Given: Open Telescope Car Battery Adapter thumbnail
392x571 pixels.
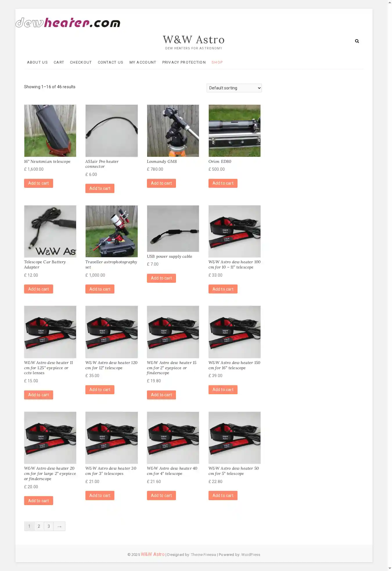Looking at the screenshot, I should coord(50,231).
